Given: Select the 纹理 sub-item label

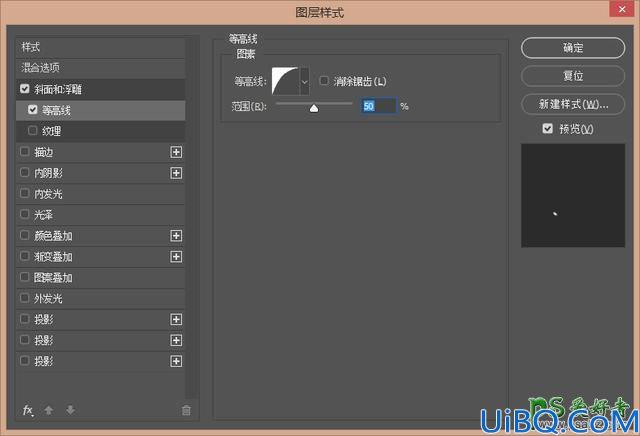Looking at the screenshot, I should click(x=51, y=131).
